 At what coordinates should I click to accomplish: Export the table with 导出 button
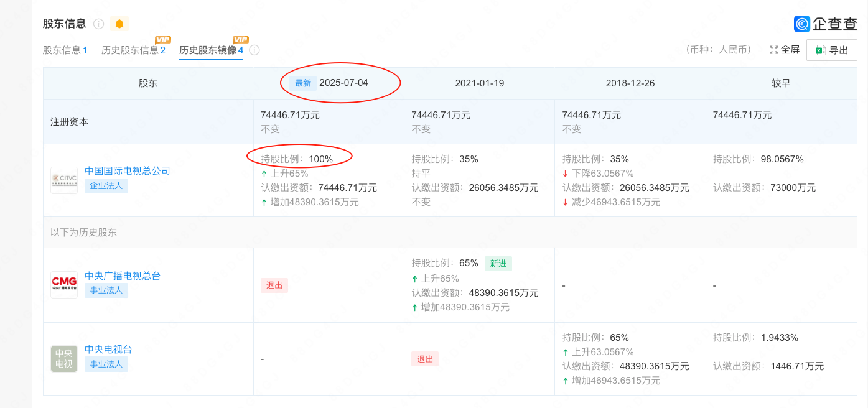[x=832, y=50]
